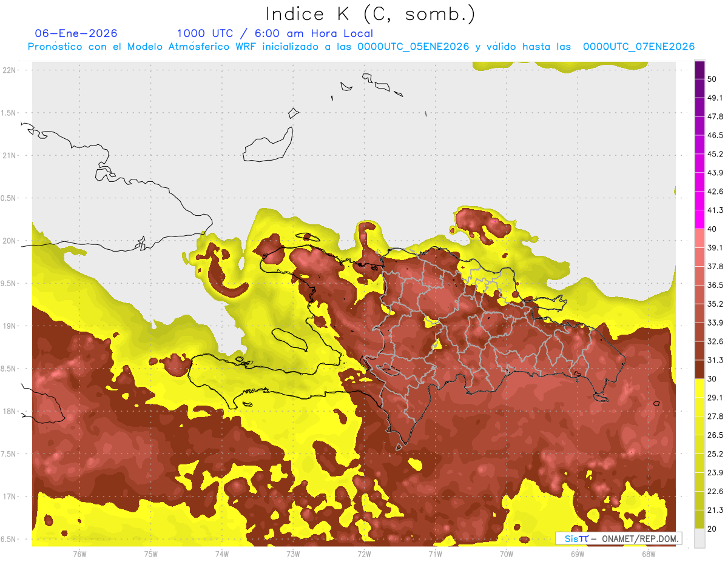Click the "0000UTC_07ENE2026" validity timestamp
Image resolution: width=728 pixels, height=562 pixels.
pyautogui.click(x=639, y=47)
